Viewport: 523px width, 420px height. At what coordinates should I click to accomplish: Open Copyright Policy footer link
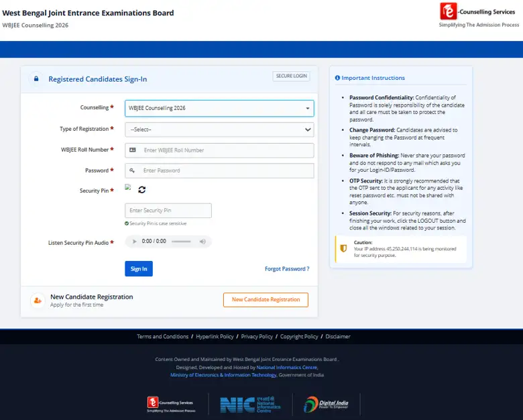(299, 337)
